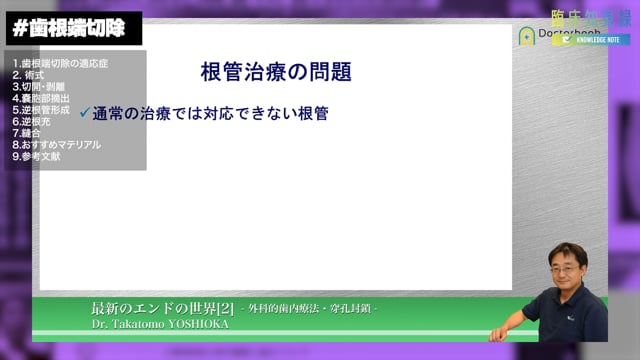Image resolution: width=640 pixels, height=360 pixels.
Task: Click the 最新のエンドの世界[2] title
Action: click(x=163, y=309)
